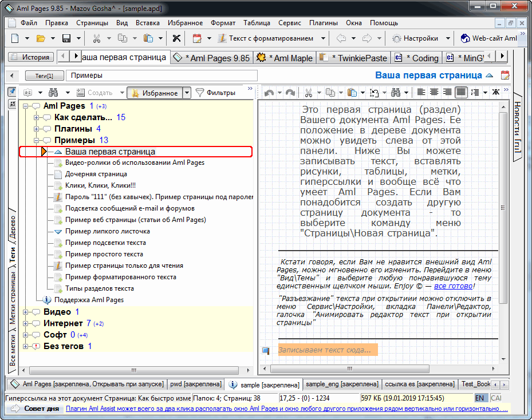Viewport: 532px width, 420px height.
Task: Navigate back with the left arrow icon
Action: click(341, 38)
